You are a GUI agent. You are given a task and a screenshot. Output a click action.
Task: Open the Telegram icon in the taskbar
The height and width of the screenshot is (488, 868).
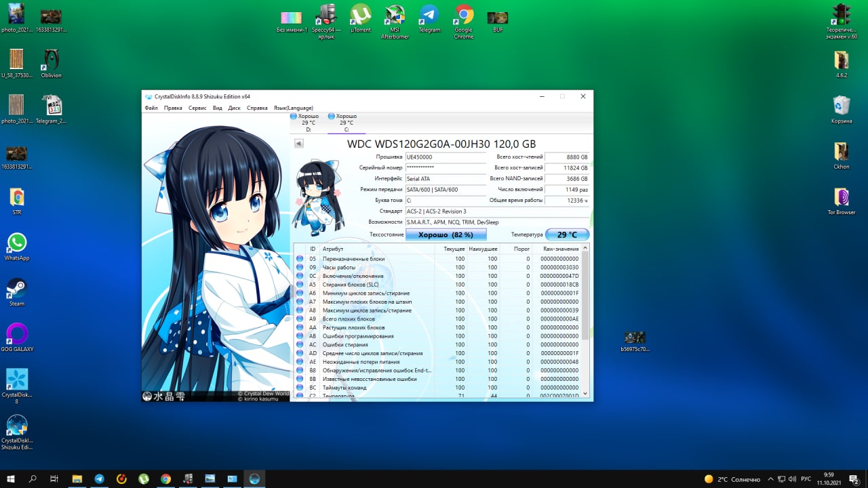100,479
